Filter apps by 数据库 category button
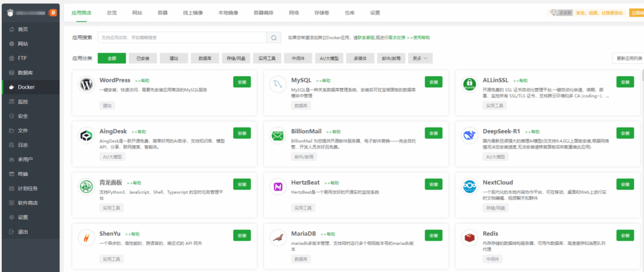The height and width of the screenshot is (272, 644). click(205, 58)
